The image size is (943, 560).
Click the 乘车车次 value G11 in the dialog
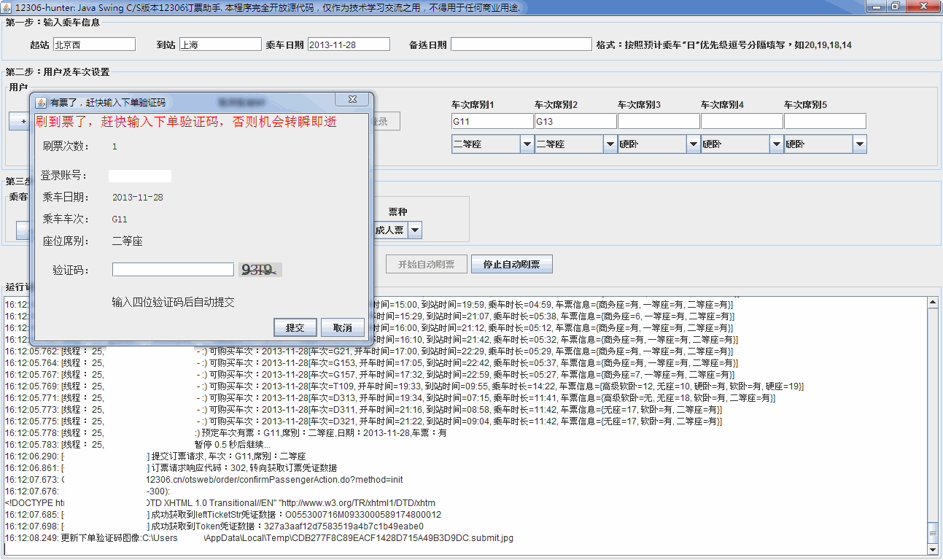[120, 219]
